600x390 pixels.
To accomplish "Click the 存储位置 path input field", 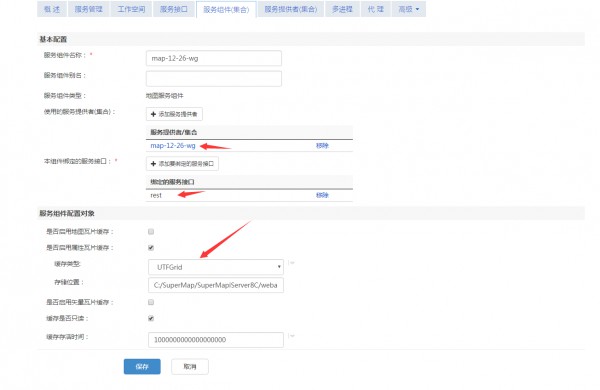I will 216,285.
